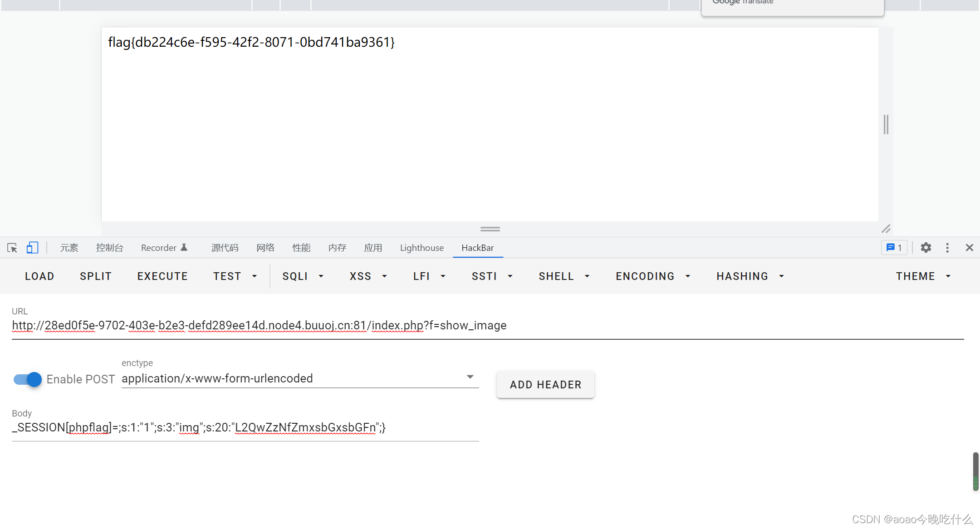Image resolution: width=980 pixels, height=529 pixels.
Task: Click the textarea resize handle corner
Action: click(x=886, y=229)
